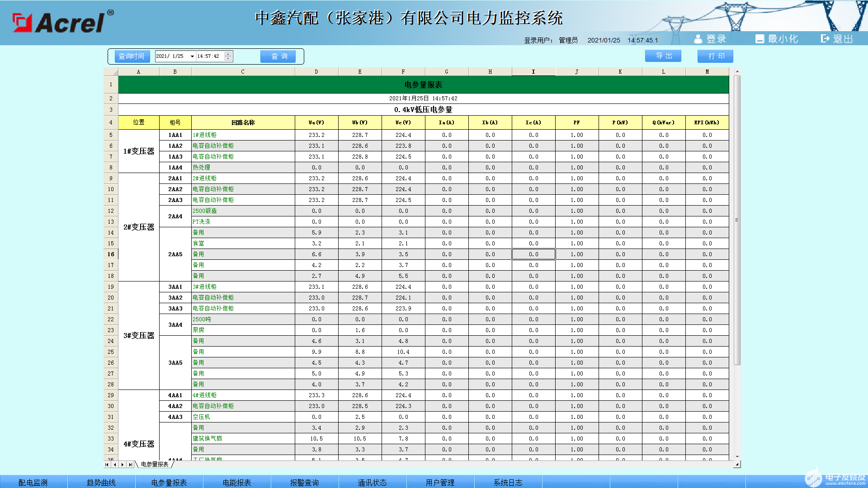Screen dimensions: 868x488
Task: Click the 最小化 minimize icon in header
Action: (759, 39)
